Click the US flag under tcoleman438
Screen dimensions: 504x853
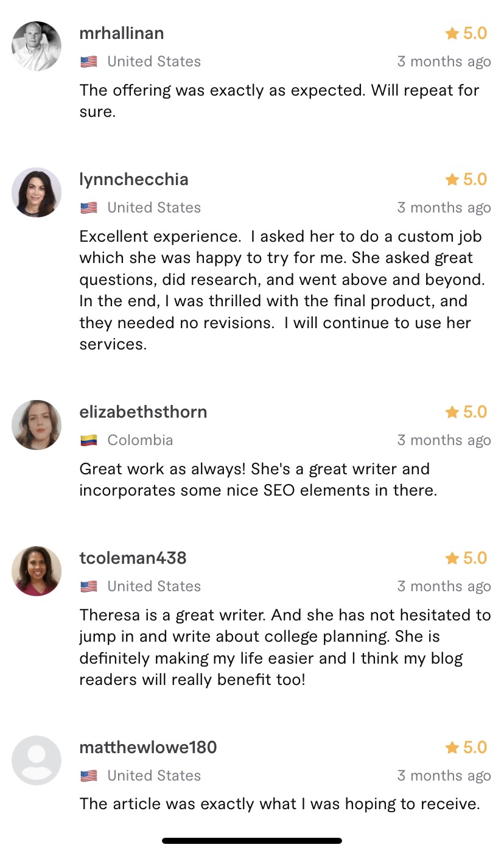(89, 586)
